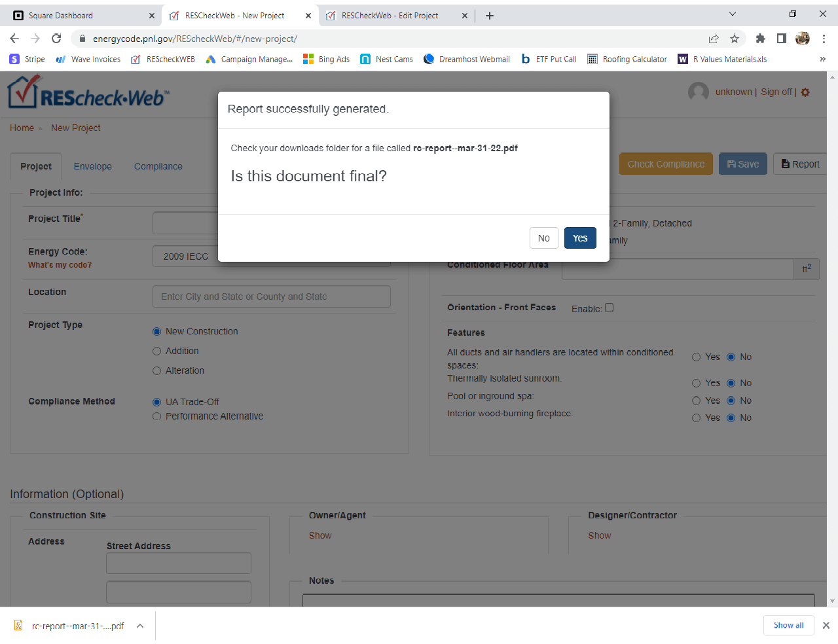838x644 pixels.
Task: Expand the downloaded rc-report file options chevron
Action: pyautogui.click(x=140, y=626)
